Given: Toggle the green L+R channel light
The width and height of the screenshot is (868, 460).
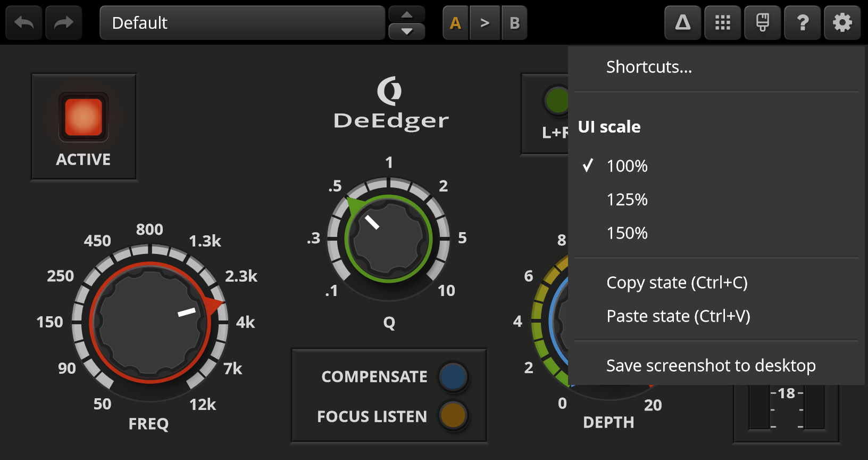Looking at the screenshot, I should (x=556, y=101).
